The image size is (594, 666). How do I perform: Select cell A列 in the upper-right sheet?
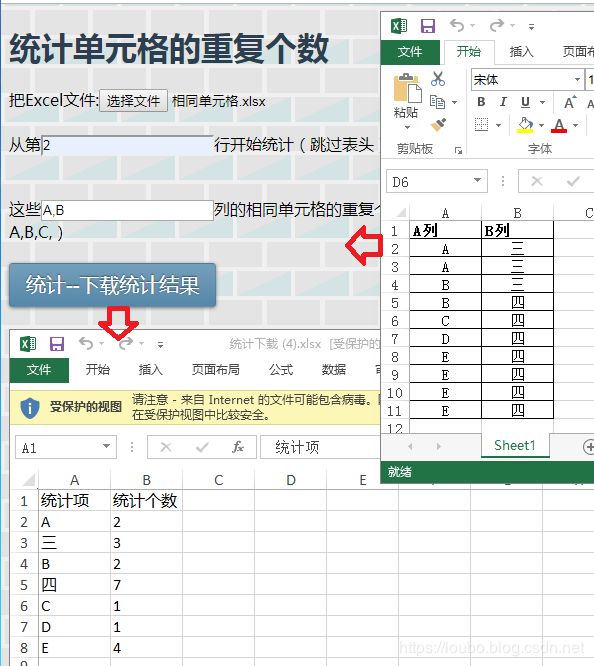click(x=445, y=231)
